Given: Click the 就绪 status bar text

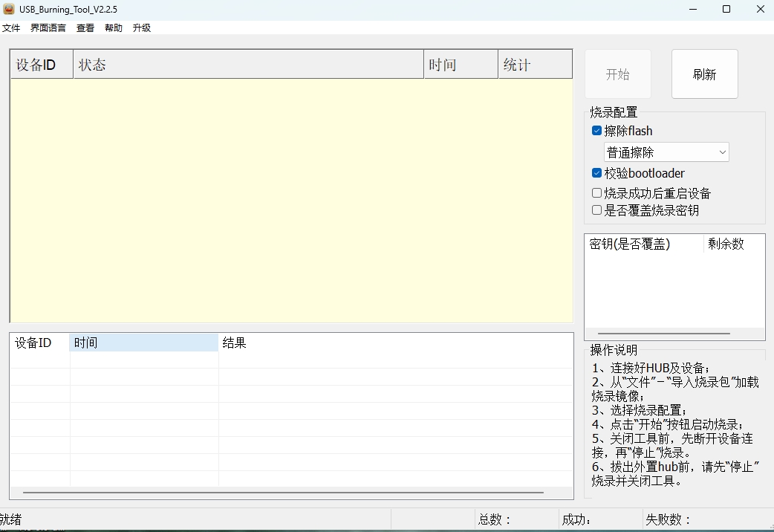Looking at the screenshot, I should click(x=10, y=519).
